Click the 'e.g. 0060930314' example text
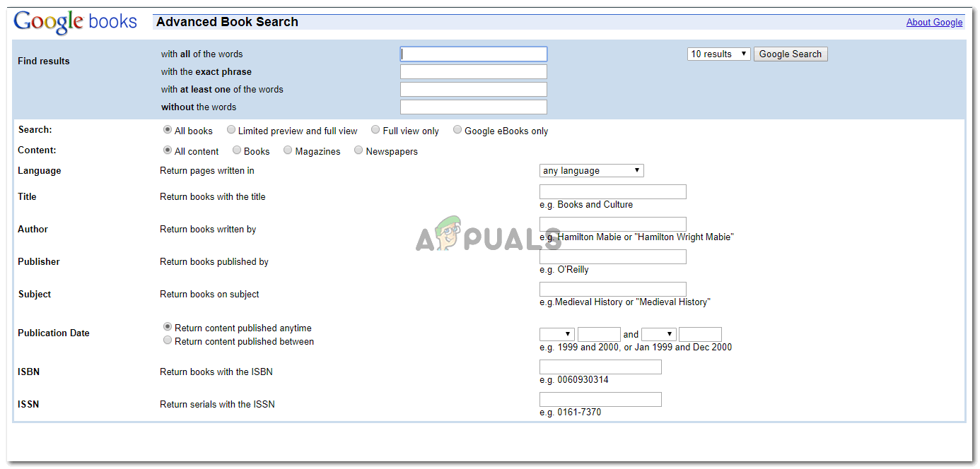 574,380
